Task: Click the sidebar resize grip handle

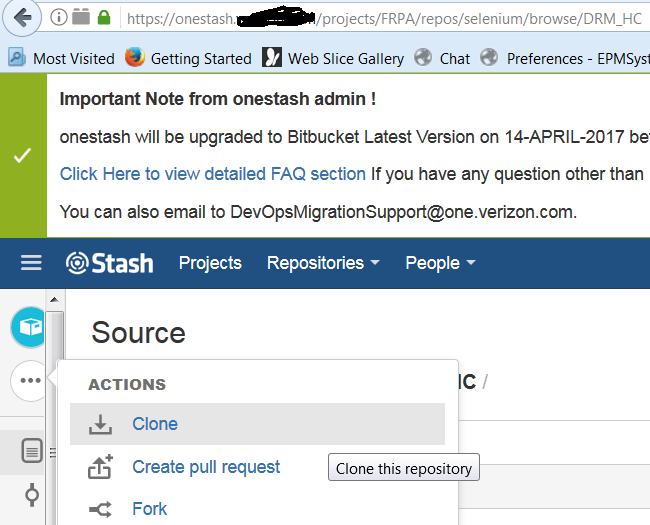Action: [53, 452]
